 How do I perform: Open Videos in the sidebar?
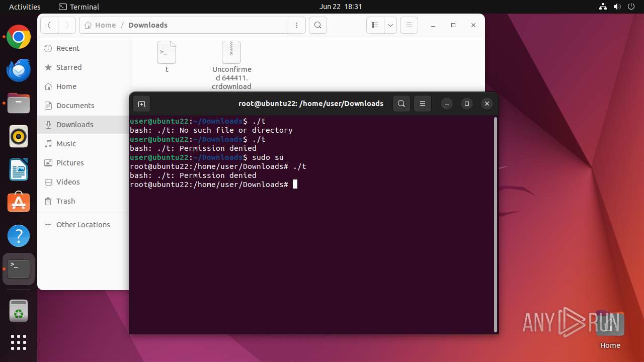pyautogui.click(x=83, y=182)
